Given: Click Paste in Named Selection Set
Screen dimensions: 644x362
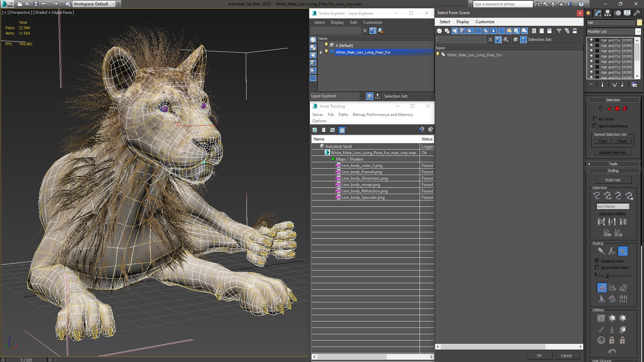Looking at the screenshot, I should coord(622,141).
